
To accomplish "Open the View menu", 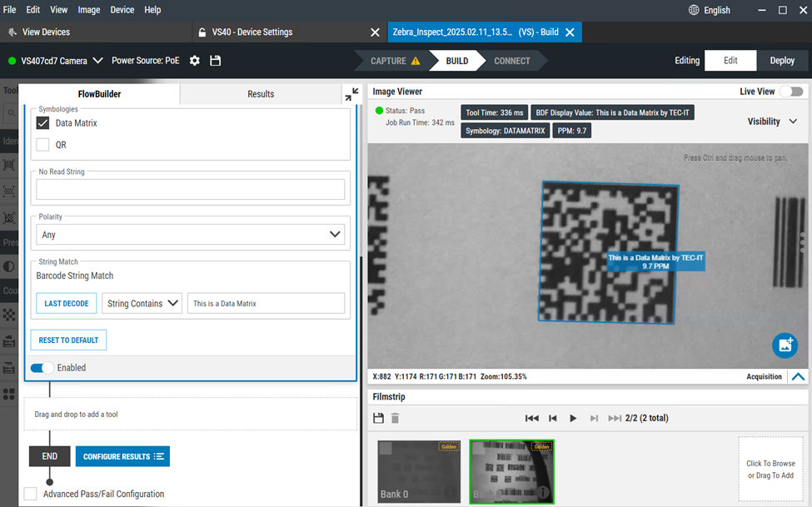I will coord(58,10).
